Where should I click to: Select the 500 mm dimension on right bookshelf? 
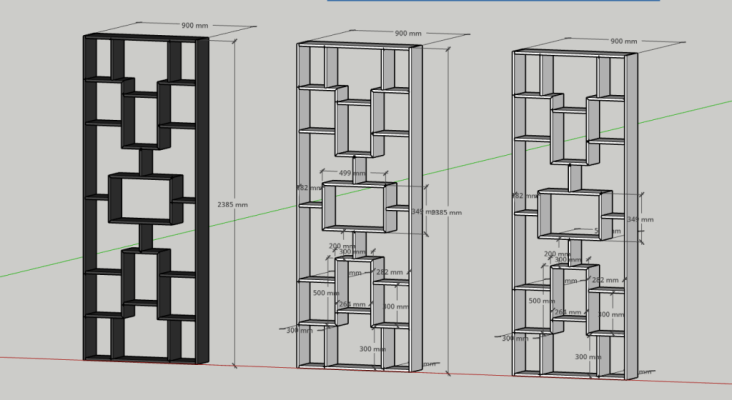(x=541, y=301)
